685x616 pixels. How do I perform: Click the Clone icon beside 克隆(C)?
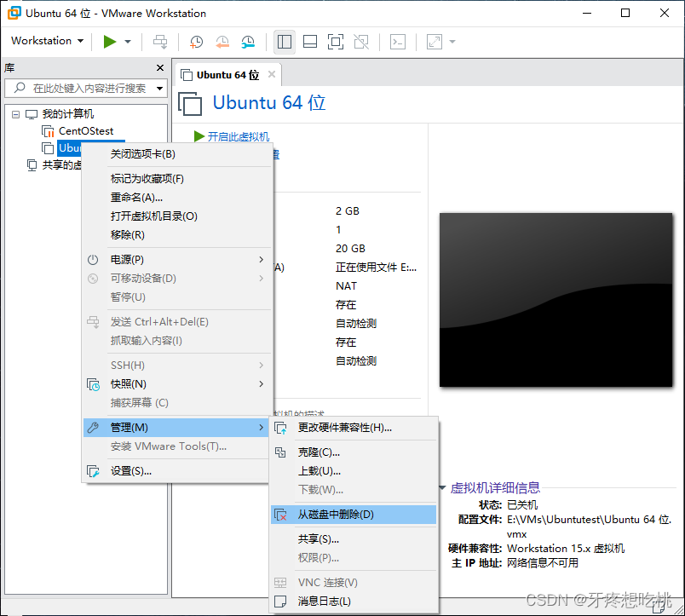(281, 452)
